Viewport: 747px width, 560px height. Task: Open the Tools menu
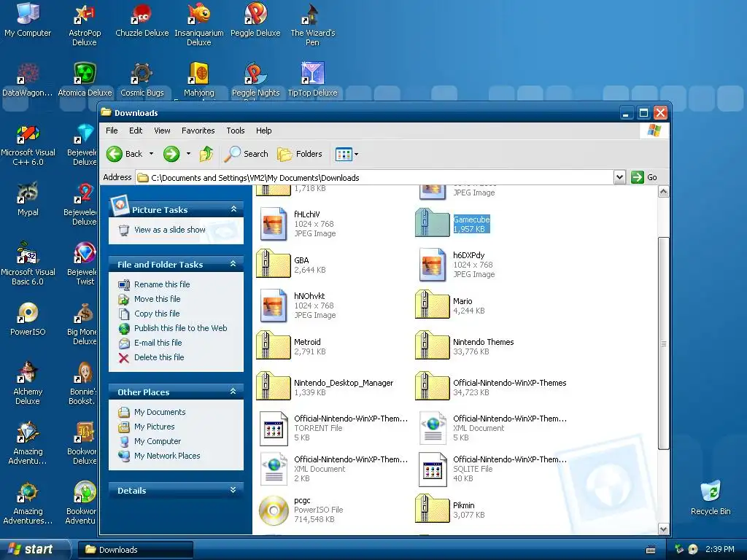[236, 131]
